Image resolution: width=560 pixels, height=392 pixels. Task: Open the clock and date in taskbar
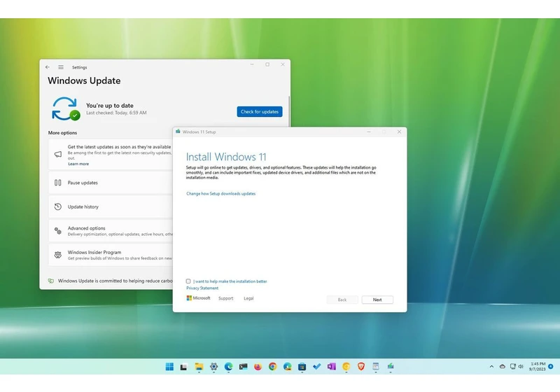tap(538, 367)
